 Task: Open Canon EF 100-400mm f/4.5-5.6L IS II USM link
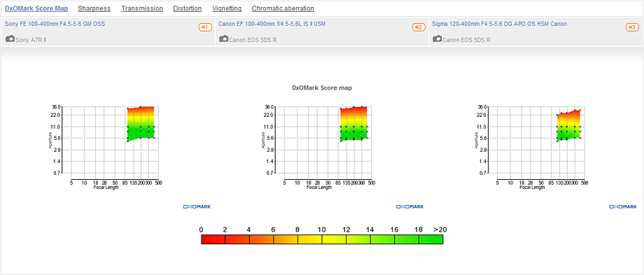pos(272,24)
